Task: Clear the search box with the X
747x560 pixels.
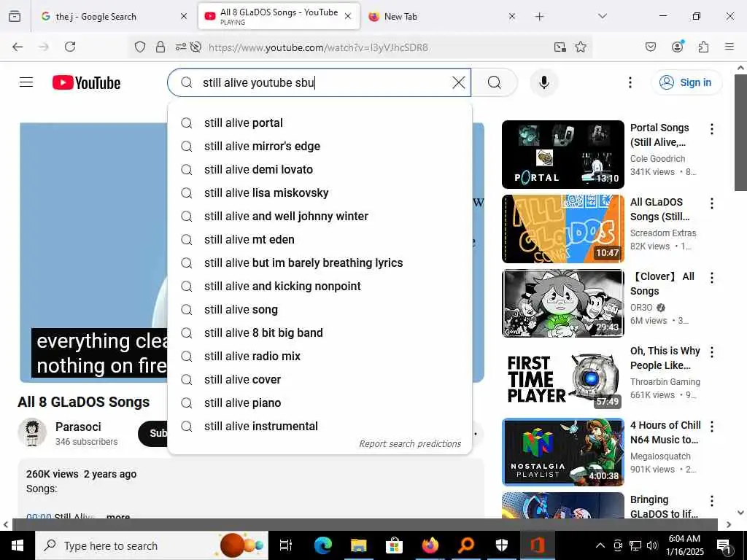Action: pyautogui.click(x=458, y=82)
